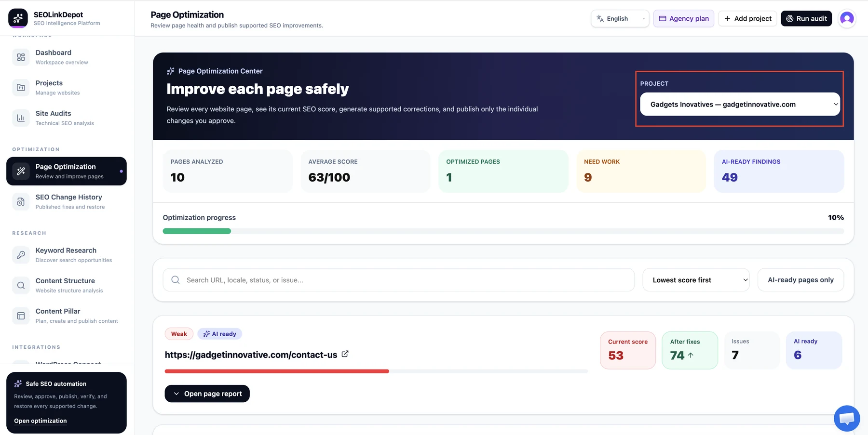Click the NEED WORK 9 stat card

click(x=641, y=171)
